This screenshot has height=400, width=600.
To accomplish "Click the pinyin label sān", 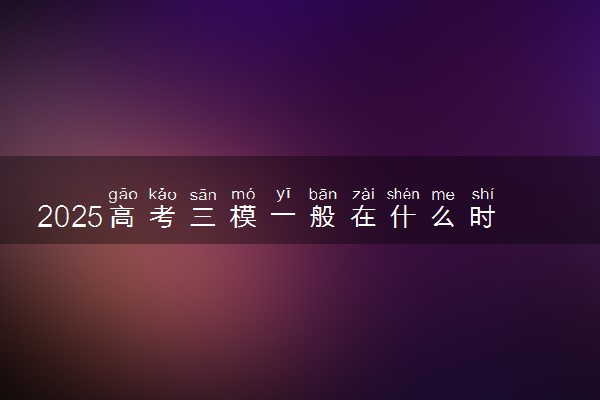I will pyautogui.click(x=203, y=195).
